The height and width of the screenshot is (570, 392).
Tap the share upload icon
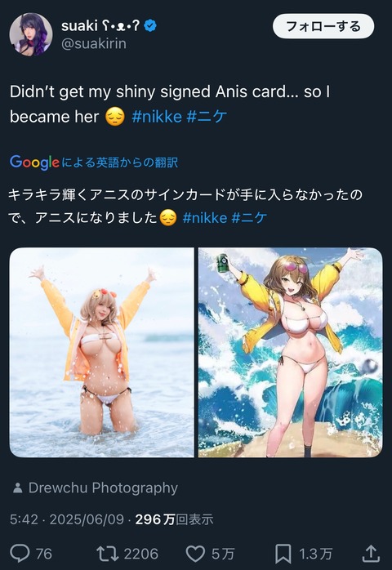coord(371,554)
